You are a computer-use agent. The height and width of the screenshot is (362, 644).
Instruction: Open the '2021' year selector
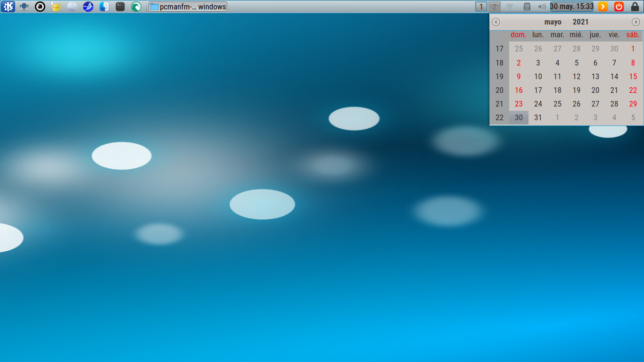point(581,22)
